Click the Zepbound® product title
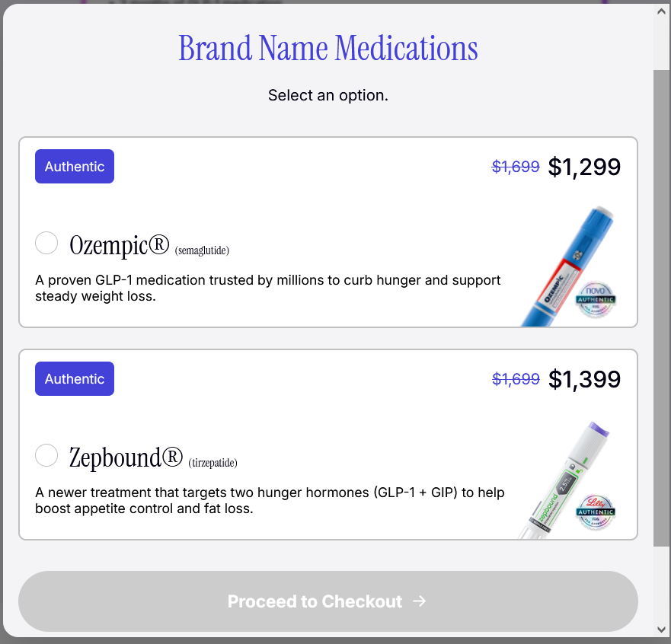This screenshot has width=671, height=644. point(126,457)
